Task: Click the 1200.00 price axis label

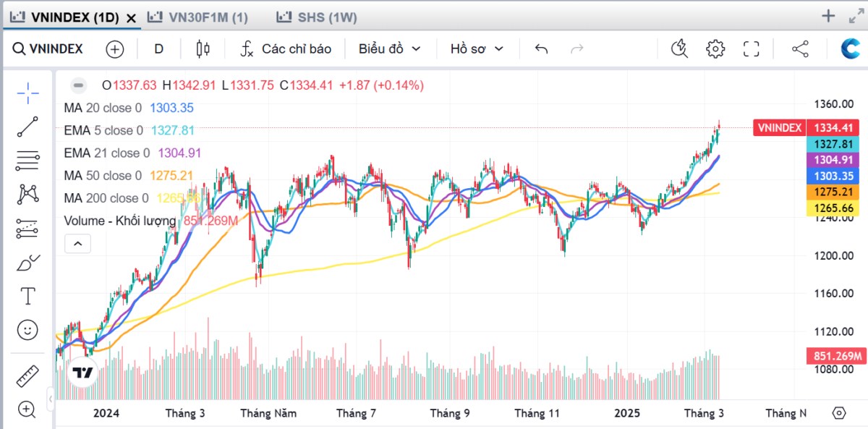Action: coord(834,255)
